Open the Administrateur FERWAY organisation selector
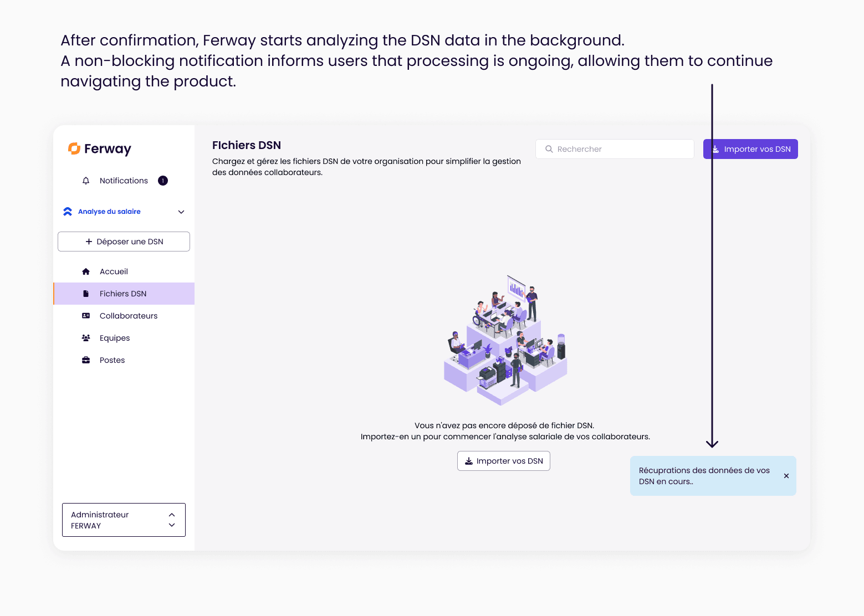The width and height of the screenshot is (864, 616). click(x=124, y=520)
